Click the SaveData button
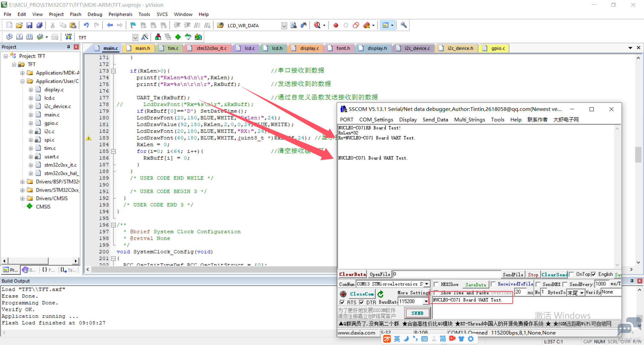The height and width of the screenshot is (345, 644). click(x=476, y=285)
